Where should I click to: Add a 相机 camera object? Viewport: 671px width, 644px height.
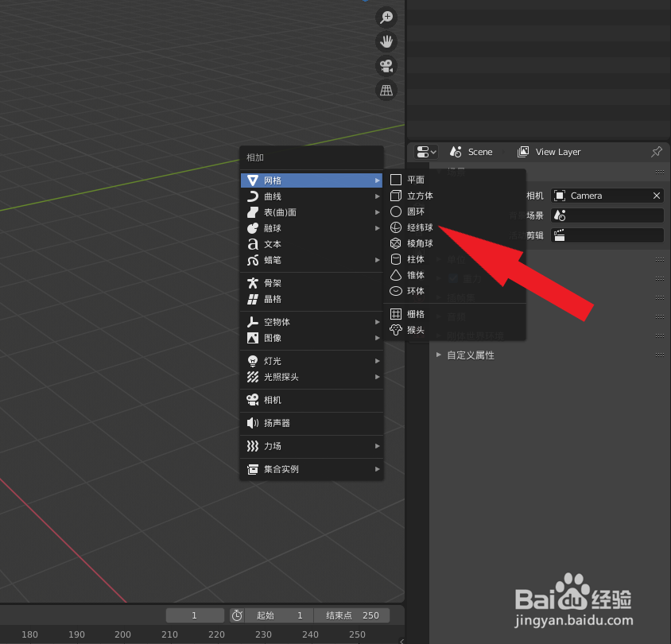tap(312, 400)
